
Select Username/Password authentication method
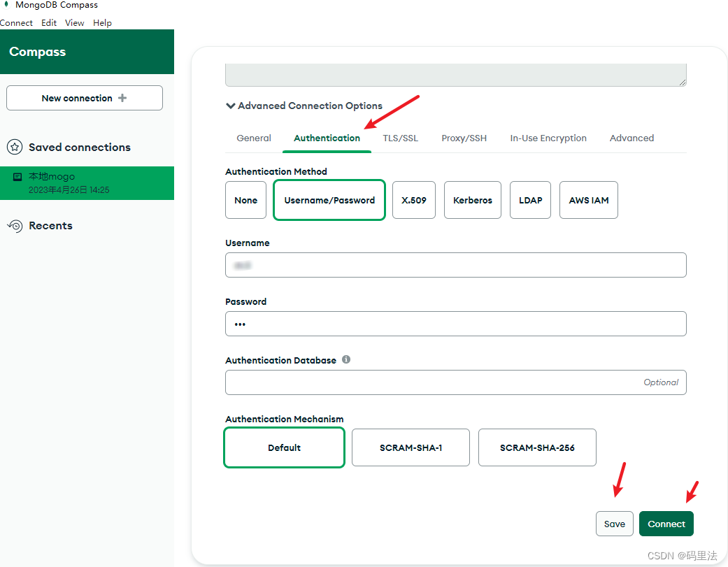pos(329,200)
